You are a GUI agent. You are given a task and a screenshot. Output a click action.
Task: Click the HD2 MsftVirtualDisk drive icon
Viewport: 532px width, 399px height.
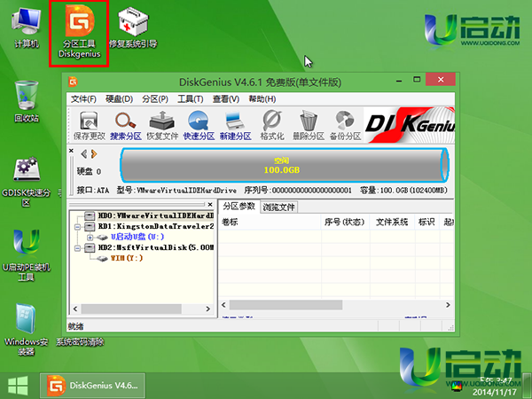tap(90, 247)
